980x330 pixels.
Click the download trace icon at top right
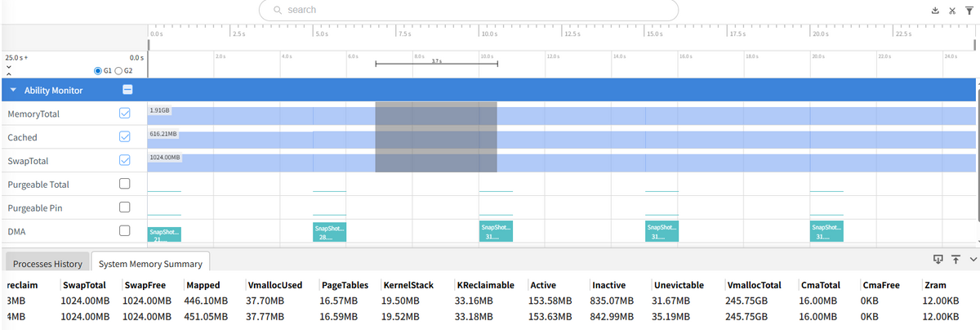pyautogui.click(x=935, y=11)
